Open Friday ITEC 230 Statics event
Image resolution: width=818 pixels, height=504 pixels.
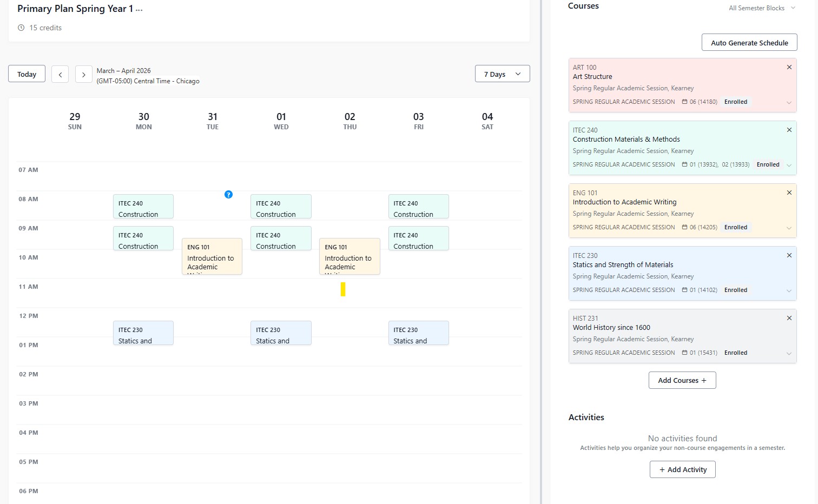click(418, 333)
